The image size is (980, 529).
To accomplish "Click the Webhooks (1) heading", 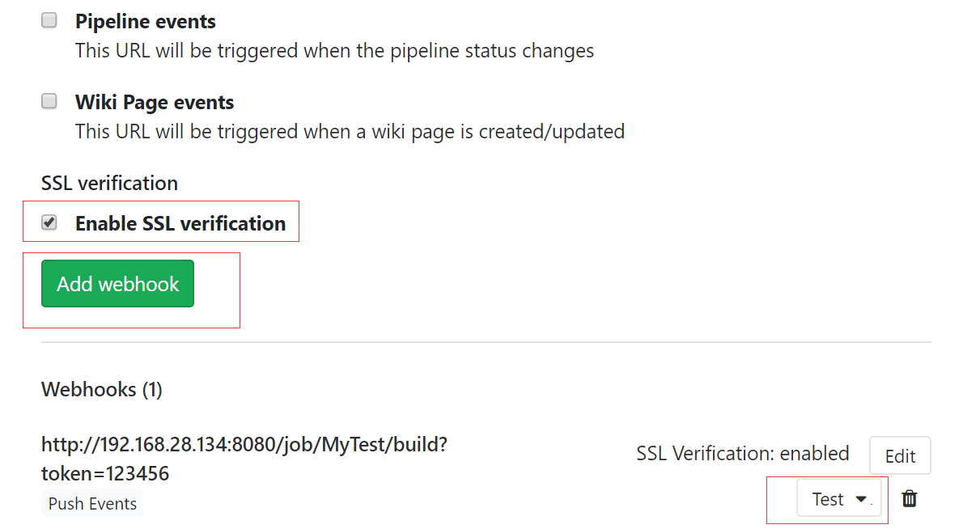I will click(x=102, y=389).
